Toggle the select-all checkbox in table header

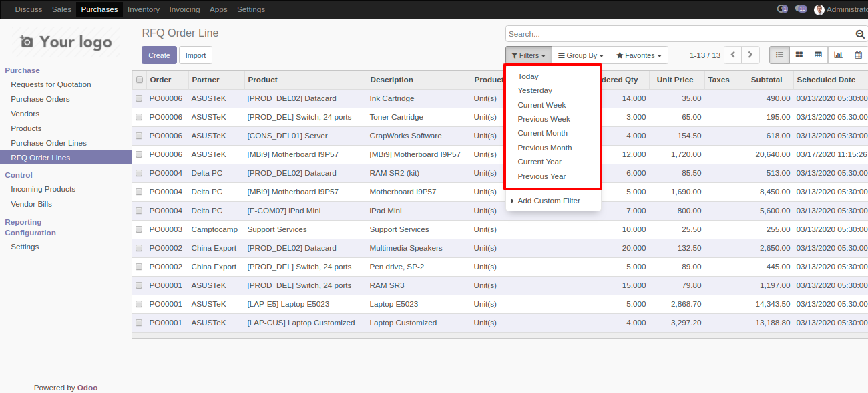[140, 80]
